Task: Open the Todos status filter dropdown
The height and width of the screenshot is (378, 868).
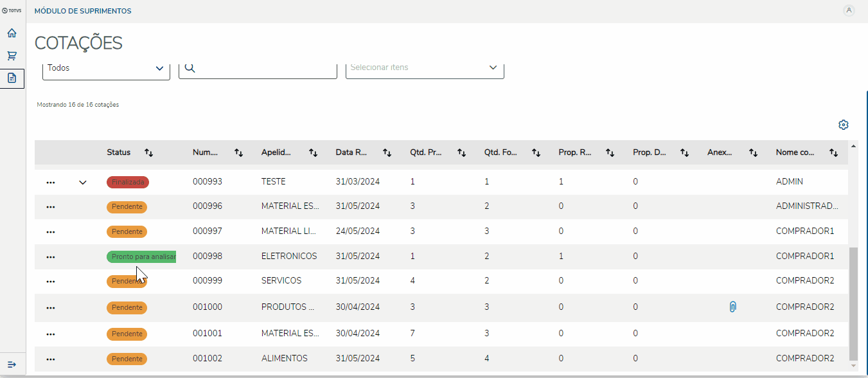Action: click(x=106, y=68)
